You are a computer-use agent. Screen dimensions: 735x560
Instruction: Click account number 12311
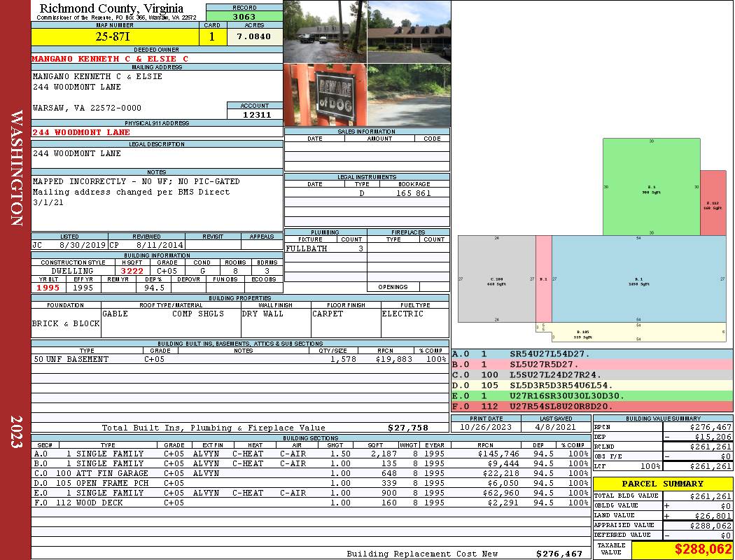(x=256, y=114)
